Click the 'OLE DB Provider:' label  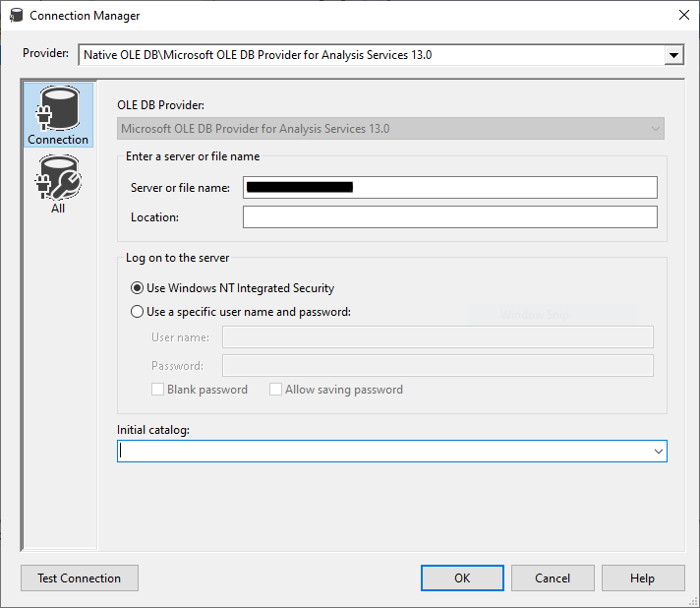tap(160, 105)
